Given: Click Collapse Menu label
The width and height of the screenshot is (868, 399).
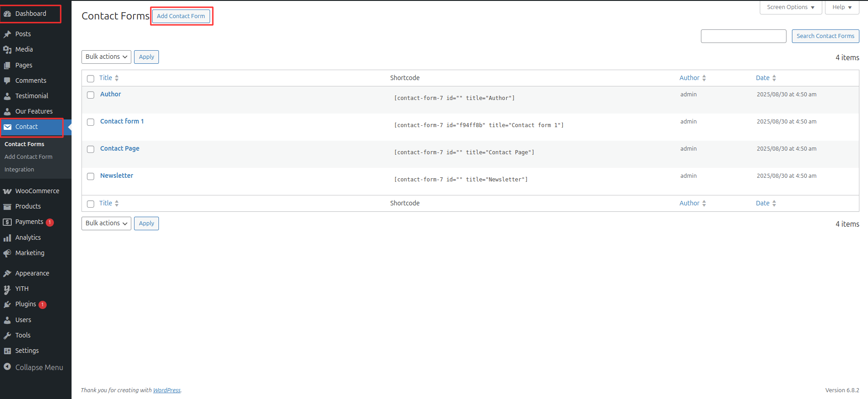Looking at the screenshot, I should [x=39, y=367].
